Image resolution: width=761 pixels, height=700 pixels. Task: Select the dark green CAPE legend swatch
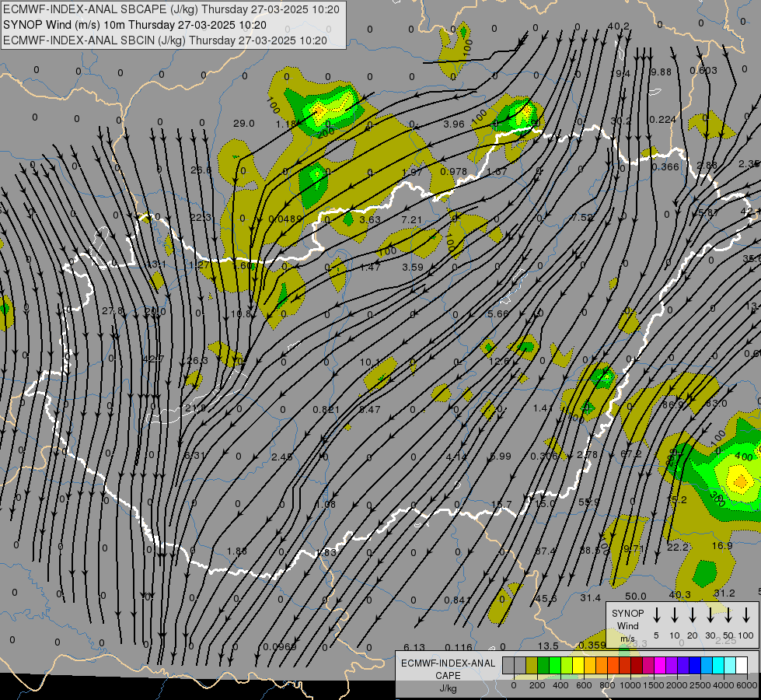coord(543,666)
